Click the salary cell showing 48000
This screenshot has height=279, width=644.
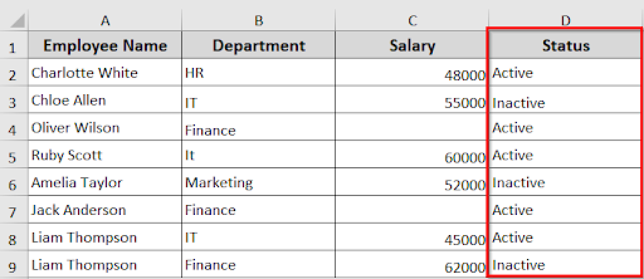pyautogui.click(x=413, y=73)
